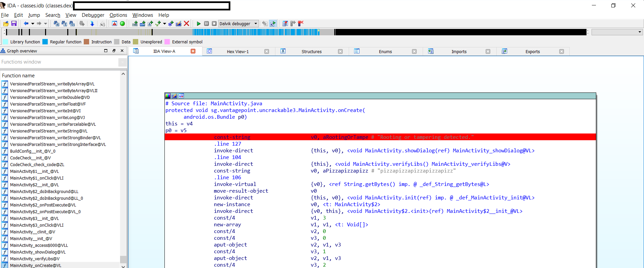Open the Jump menu
This screenshot has height=268, width=644.
34,15
